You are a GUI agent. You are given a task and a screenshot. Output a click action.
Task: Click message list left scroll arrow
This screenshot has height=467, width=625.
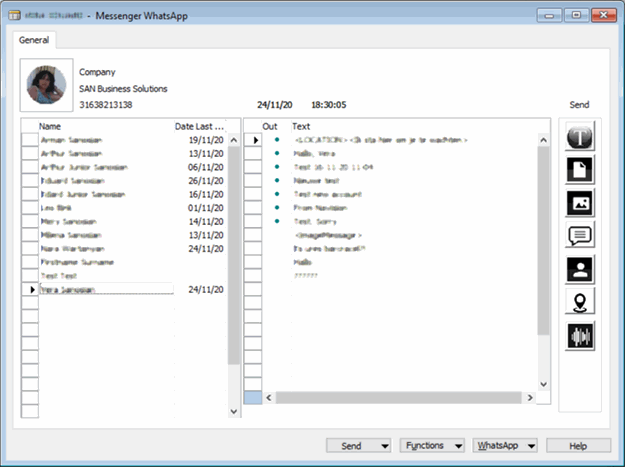(x=269, y=398)
